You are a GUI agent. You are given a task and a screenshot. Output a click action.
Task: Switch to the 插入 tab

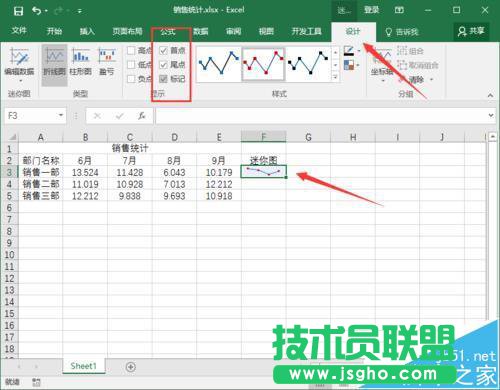[x=87, y=31]
